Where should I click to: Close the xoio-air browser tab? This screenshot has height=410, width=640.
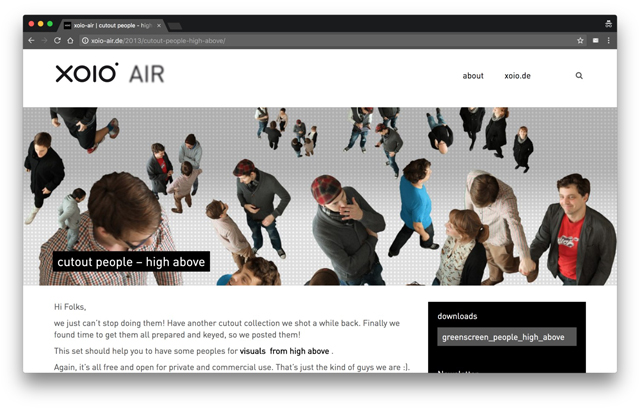click(x=159, y=25)
